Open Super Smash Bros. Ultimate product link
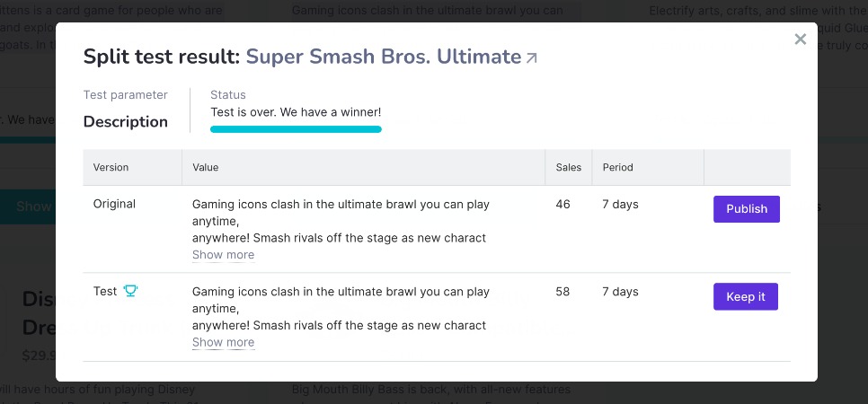Image resolution: width=868 pixels, height=404 pixels. [384, 57]
